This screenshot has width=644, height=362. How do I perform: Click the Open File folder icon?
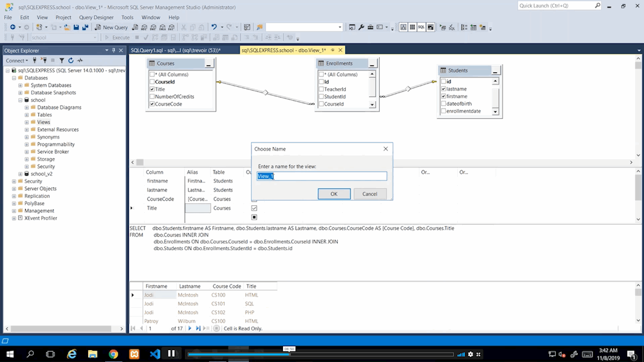tap(67, 27)
